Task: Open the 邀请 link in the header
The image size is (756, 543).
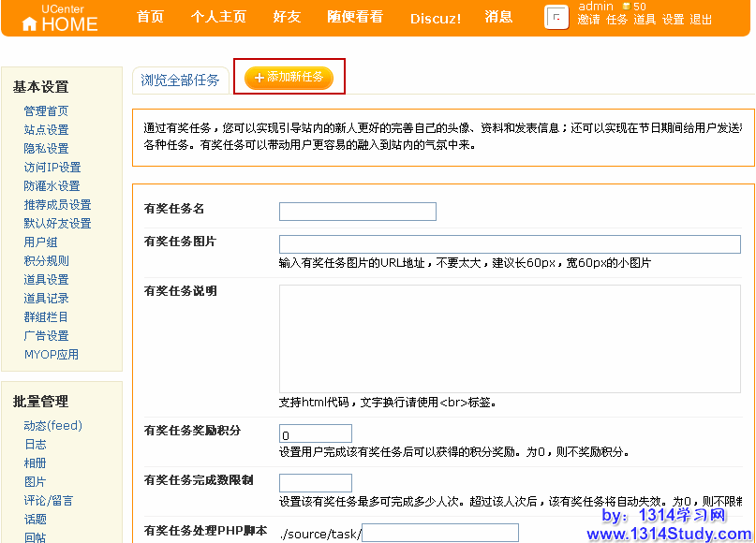Action: (588, 20)
